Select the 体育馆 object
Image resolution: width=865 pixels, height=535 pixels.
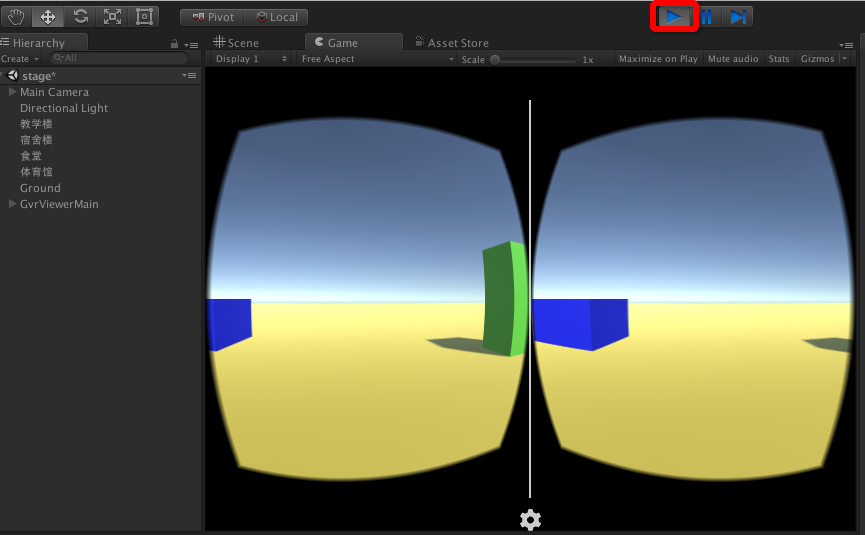(x=36, y=172)
